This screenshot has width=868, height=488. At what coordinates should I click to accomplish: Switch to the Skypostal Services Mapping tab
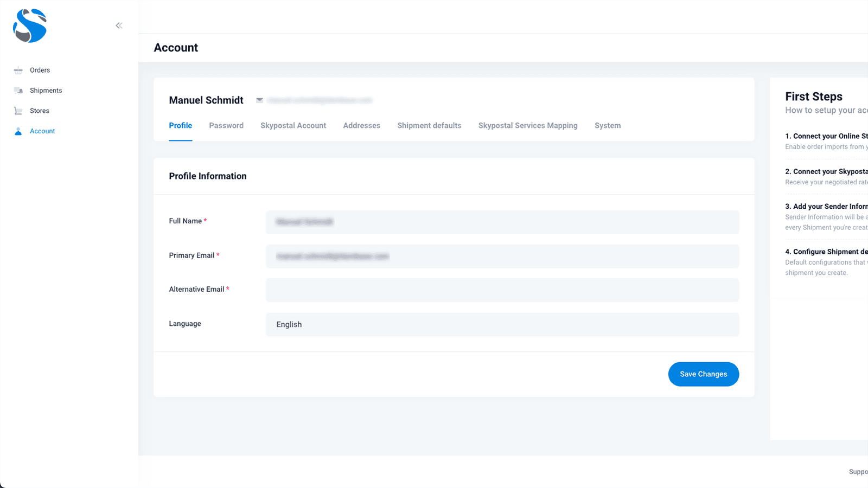[528, 125]
